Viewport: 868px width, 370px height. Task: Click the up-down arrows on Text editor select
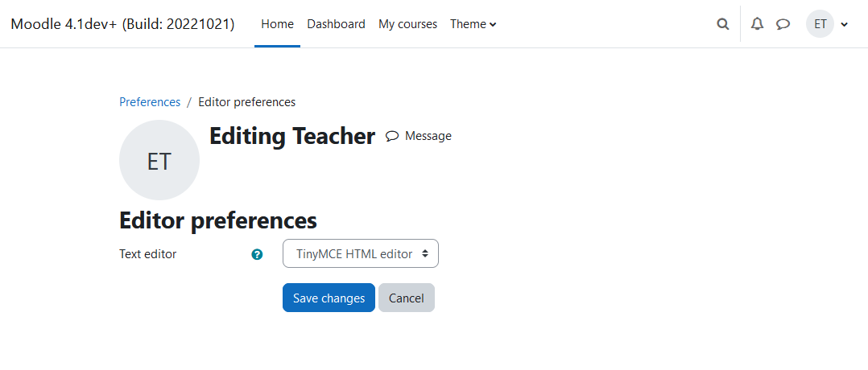tap(425, 254)
